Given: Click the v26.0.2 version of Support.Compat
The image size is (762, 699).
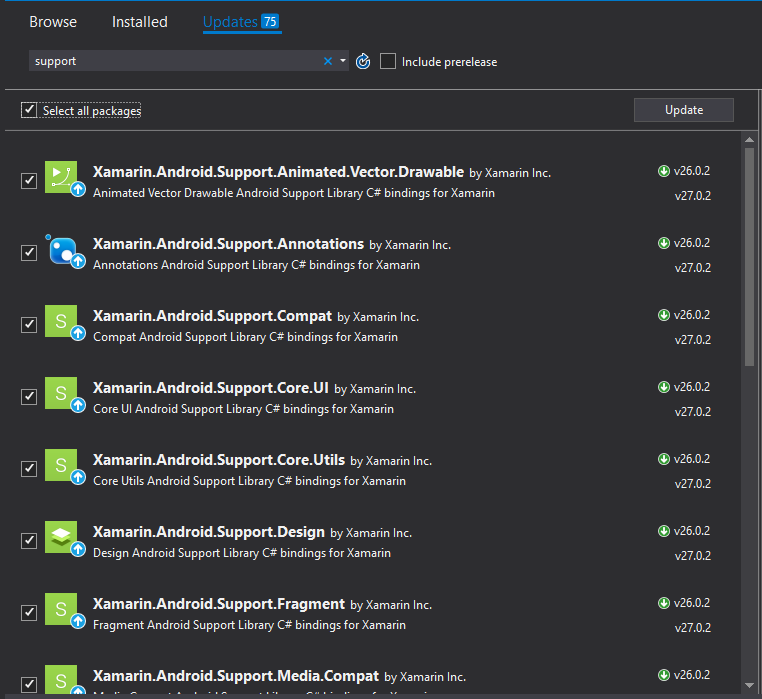Looking at the screenshot, I should (692, 315).
